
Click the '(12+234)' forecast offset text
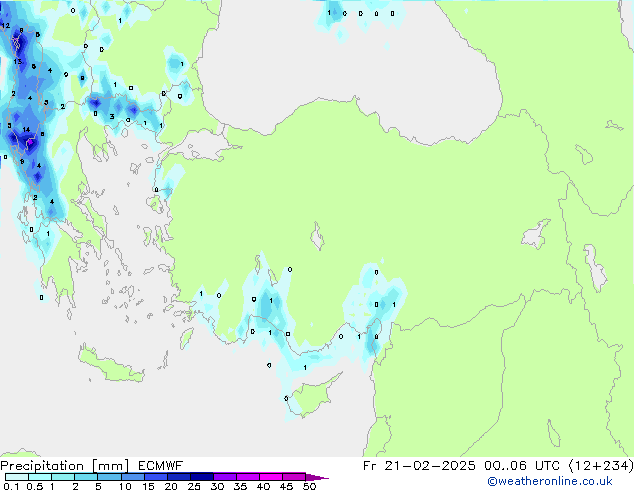point(601,466)
